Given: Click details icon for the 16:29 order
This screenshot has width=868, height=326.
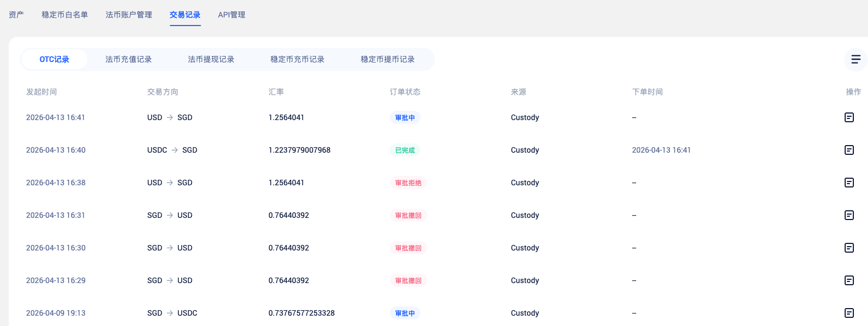Looking at the screenshot, I should coord(849,280).
